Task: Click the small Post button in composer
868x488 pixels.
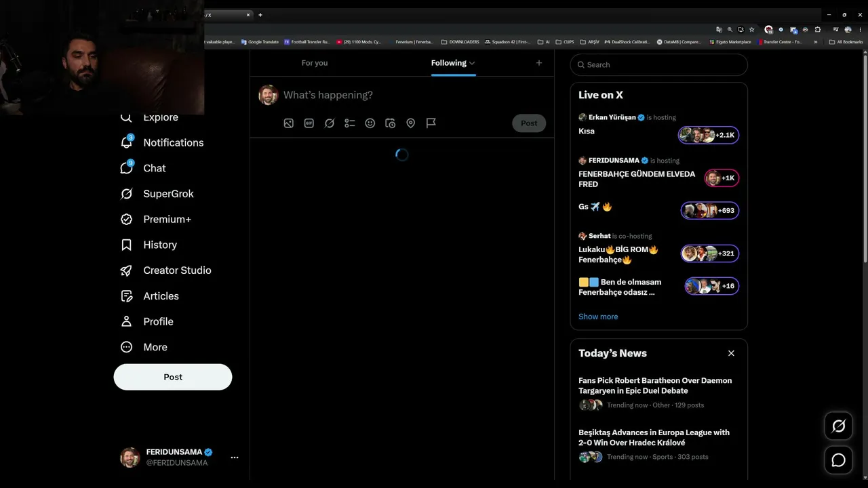Action: (529, 123)
